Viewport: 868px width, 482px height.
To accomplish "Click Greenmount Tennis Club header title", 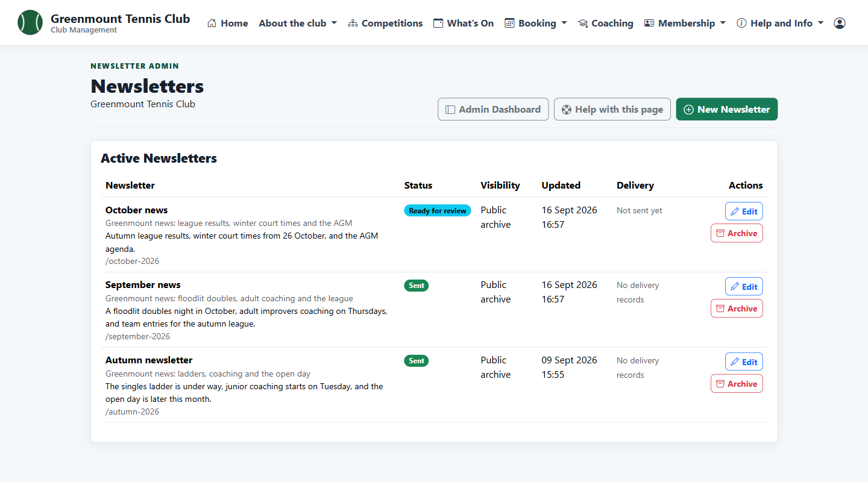I will pos(121,19).
